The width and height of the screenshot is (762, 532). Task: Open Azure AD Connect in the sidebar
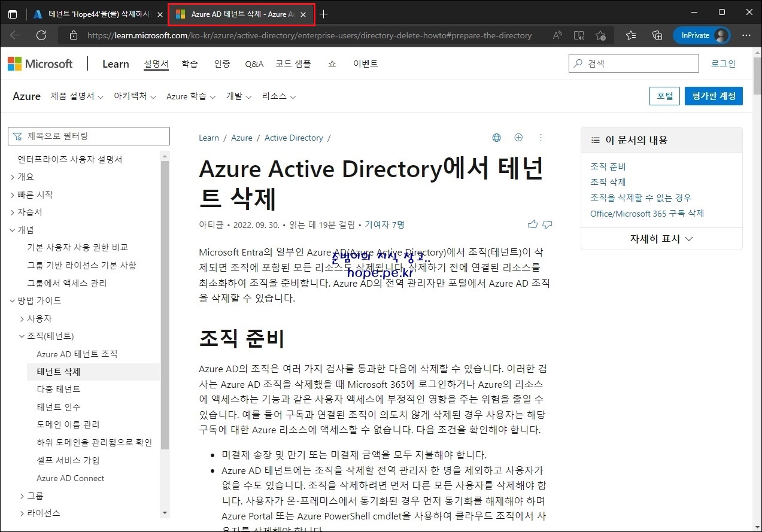[71, 478]
